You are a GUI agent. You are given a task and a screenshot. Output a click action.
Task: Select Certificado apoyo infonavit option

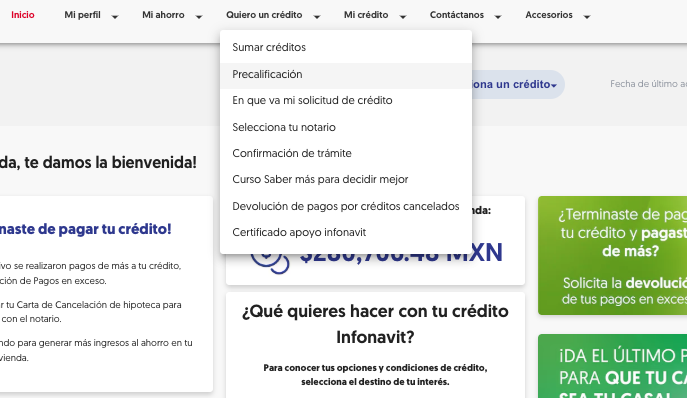coord(346,233)
